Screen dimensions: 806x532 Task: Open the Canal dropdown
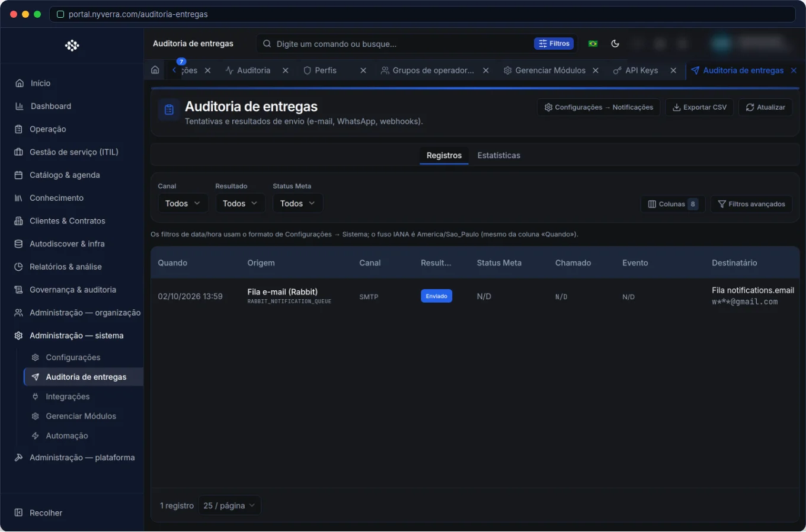(x=183, y=204)
